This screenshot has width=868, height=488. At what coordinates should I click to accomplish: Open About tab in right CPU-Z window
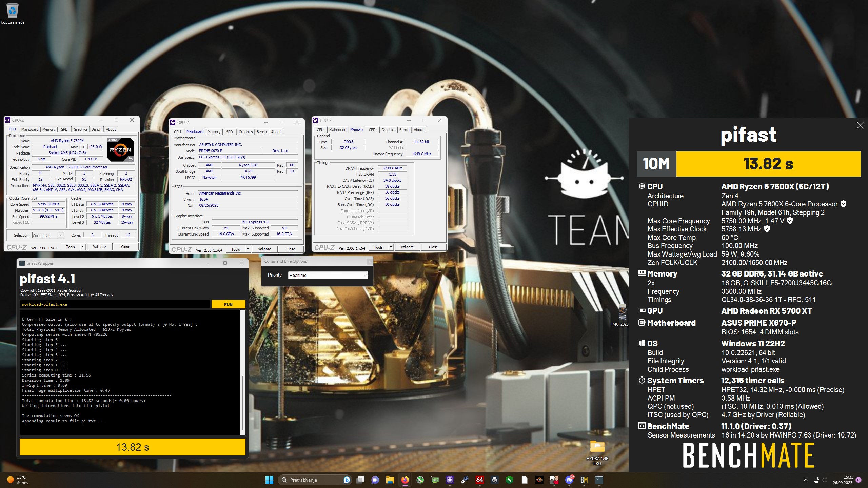(x=419, y=130)
